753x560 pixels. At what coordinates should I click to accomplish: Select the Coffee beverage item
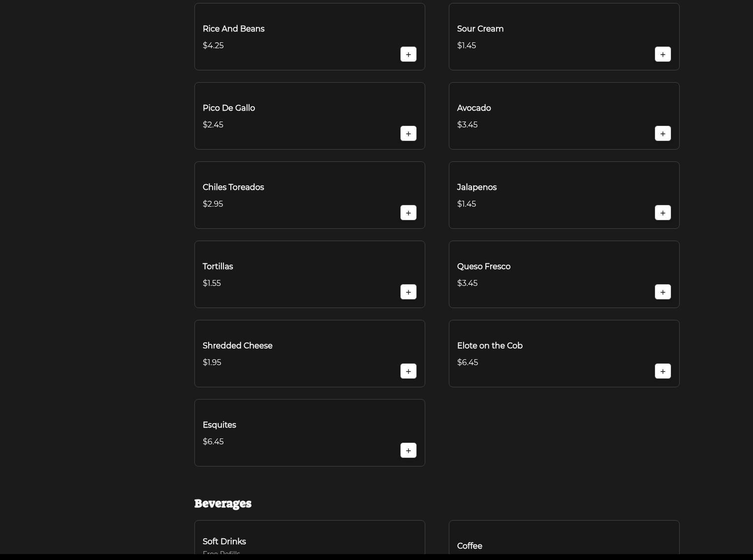click(564, 537)
